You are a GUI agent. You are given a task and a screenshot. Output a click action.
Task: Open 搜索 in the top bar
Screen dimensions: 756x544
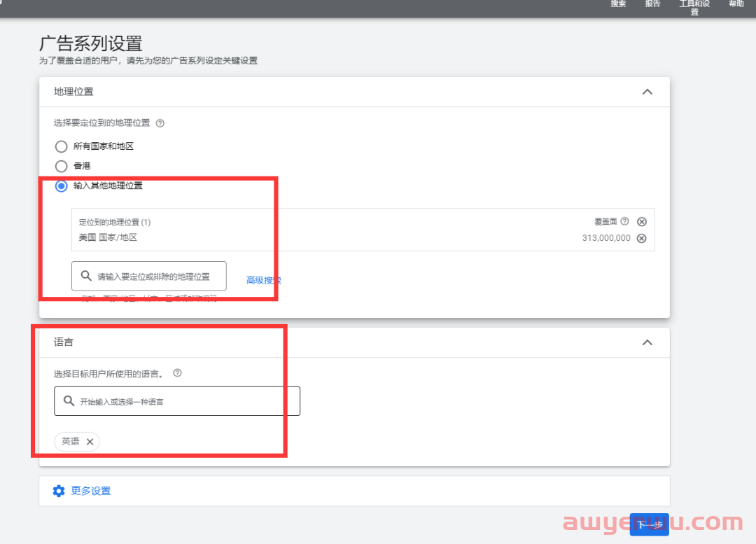tap(618, 4)
